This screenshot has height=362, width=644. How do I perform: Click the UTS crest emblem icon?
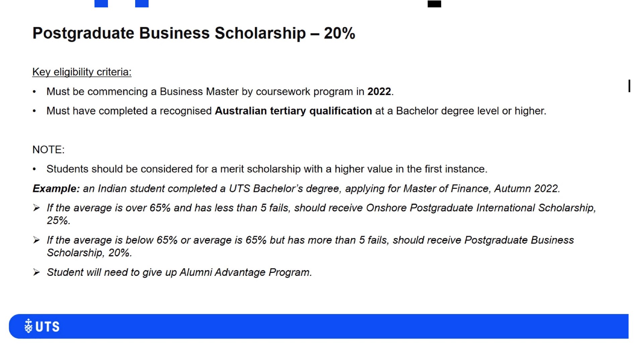tap(29, 326)
